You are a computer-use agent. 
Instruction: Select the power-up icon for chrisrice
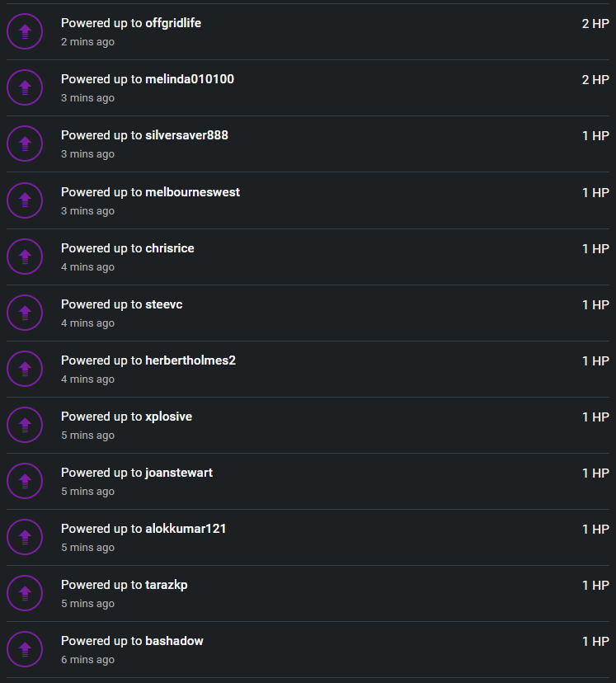tap(25, 257)
